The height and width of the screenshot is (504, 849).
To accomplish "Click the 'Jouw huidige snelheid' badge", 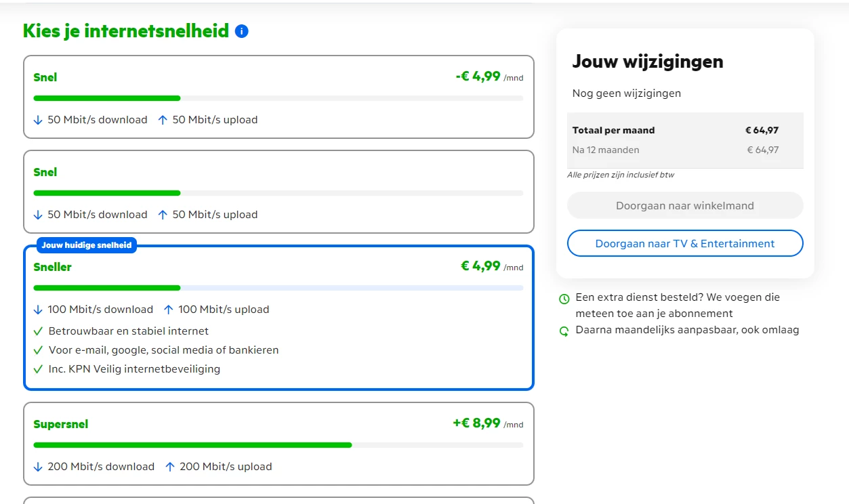I will point(87,245).
